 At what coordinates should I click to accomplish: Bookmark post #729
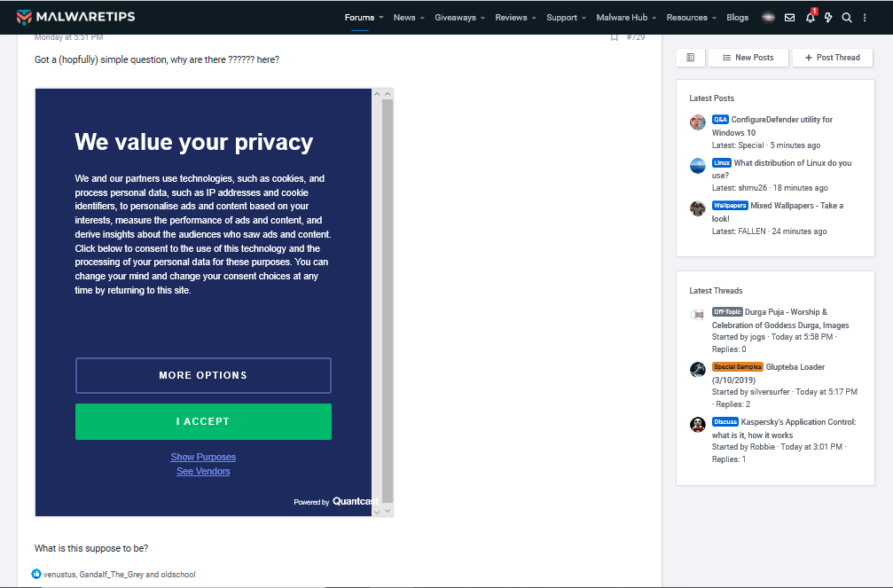click(614, 37)
